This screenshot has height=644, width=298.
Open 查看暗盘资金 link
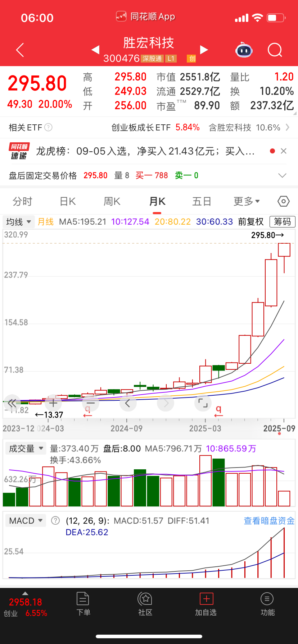tap(269, 521)
